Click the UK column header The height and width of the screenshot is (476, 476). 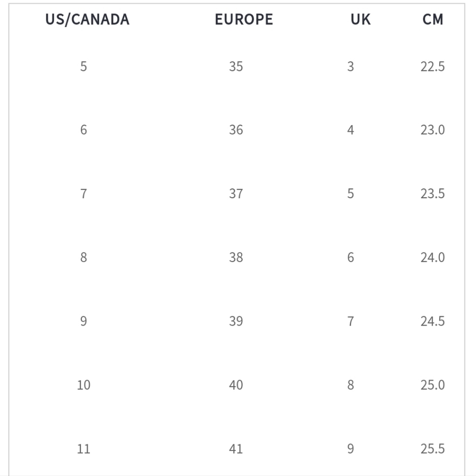tap(360, 20)
